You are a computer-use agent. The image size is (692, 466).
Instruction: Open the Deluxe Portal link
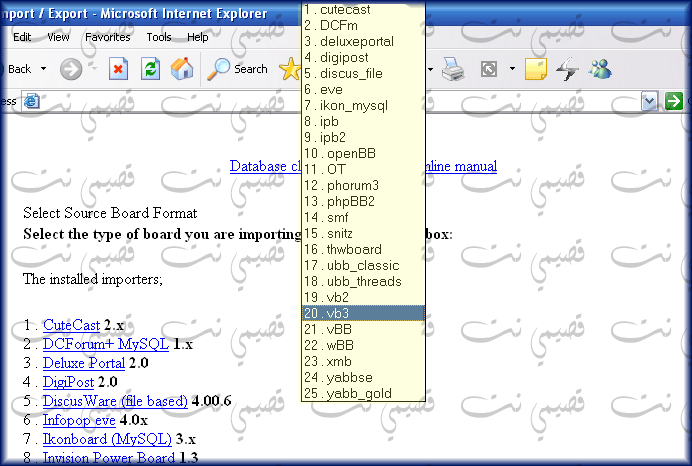tap(84, 363)
